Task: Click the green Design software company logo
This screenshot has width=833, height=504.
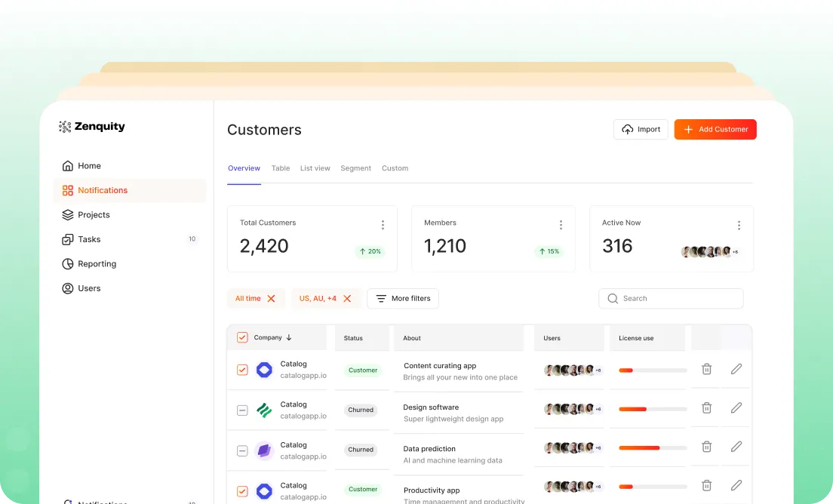Action: coord(264,410)
